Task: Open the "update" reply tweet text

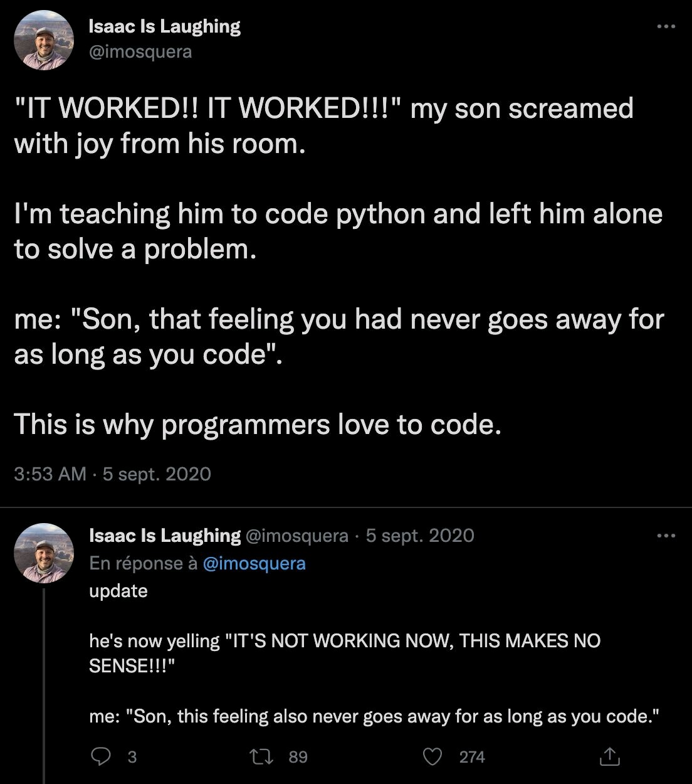Action: pos(118,591)
